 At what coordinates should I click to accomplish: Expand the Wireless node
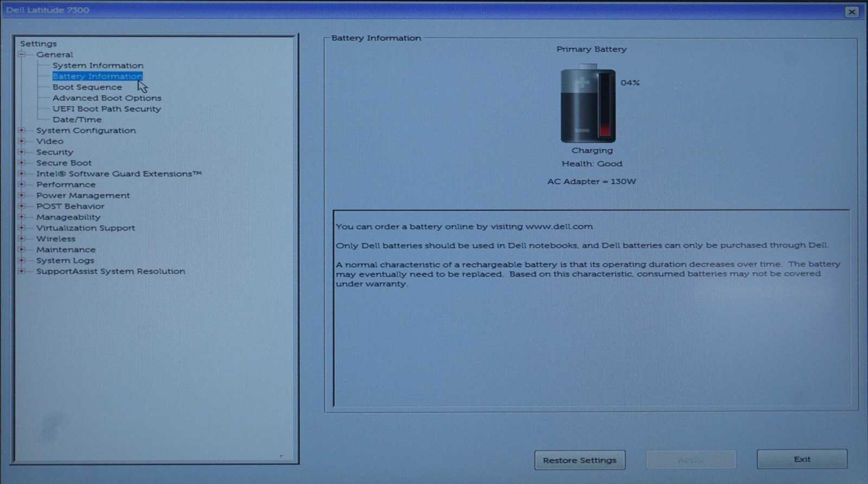point(22,238)
